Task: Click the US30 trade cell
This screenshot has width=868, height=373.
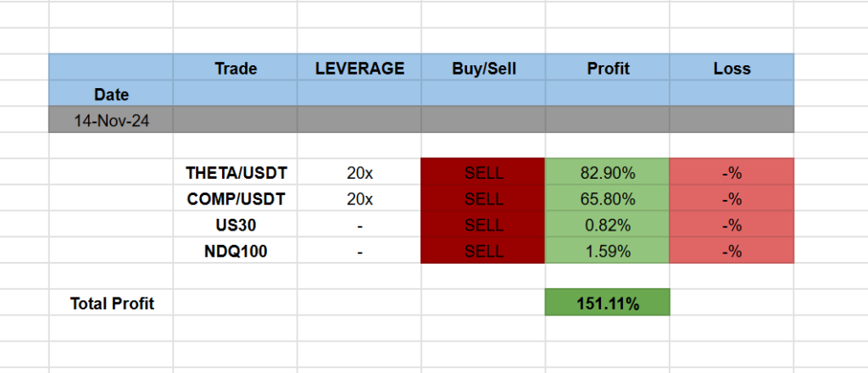Action: 236,225
